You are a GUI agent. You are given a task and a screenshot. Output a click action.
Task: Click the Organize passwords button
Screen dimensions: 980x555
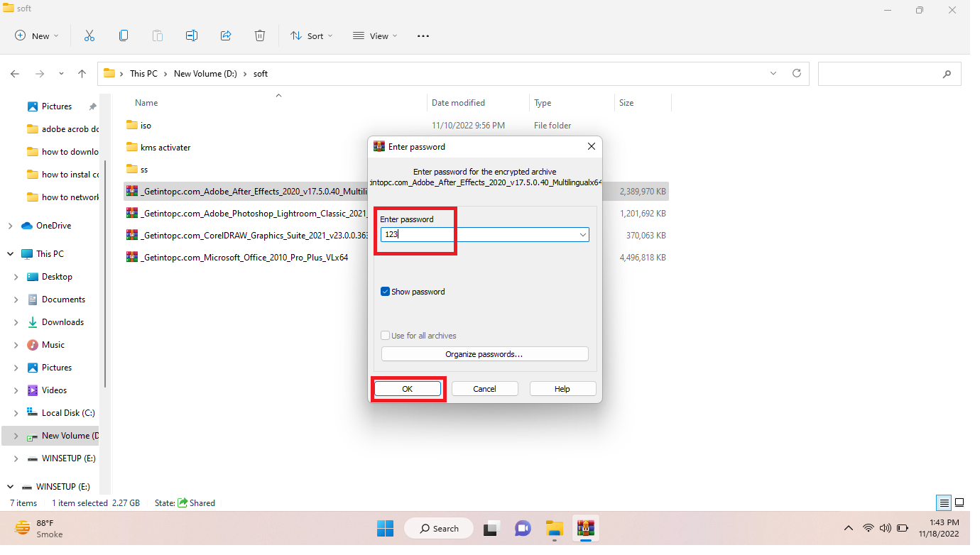pyautogui.click(x=485, y=354)
